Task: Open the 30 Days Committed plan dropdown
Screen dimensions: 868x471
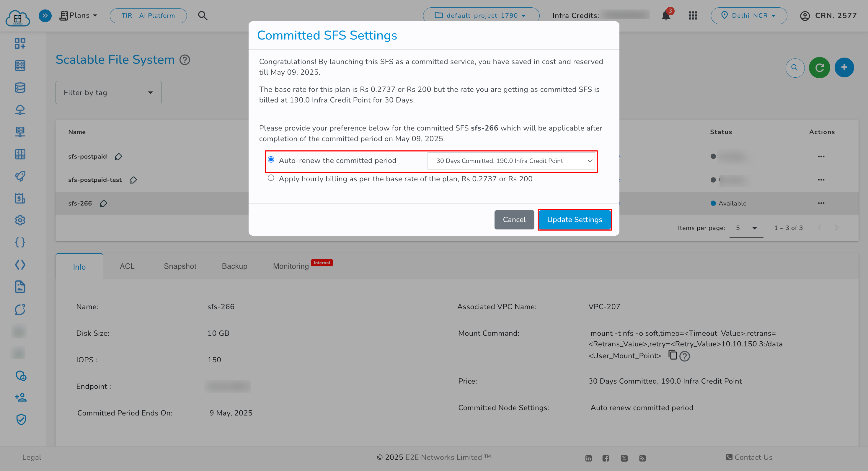Action: pos(512,161)
